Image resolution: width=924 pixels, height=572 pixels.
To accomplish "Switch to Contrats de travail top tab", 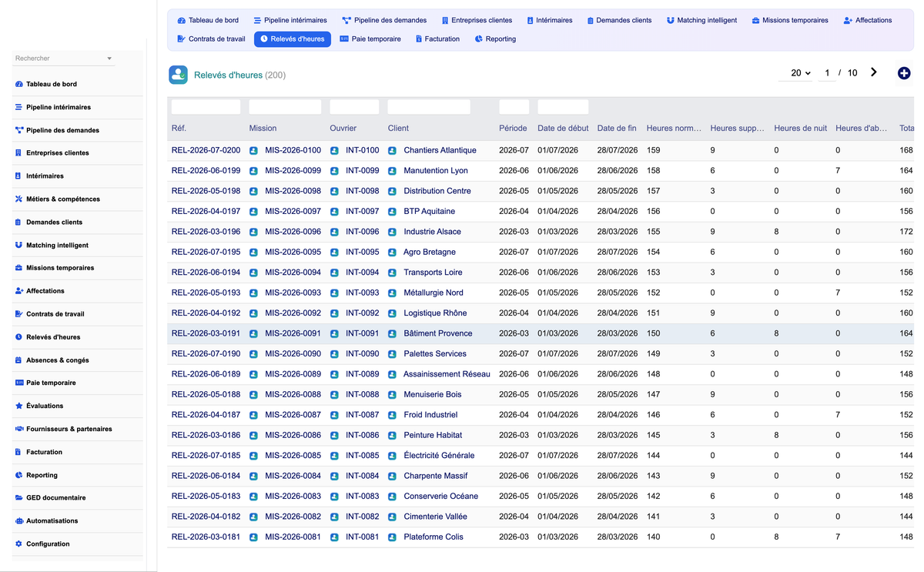I will click(x=211, y=38).
